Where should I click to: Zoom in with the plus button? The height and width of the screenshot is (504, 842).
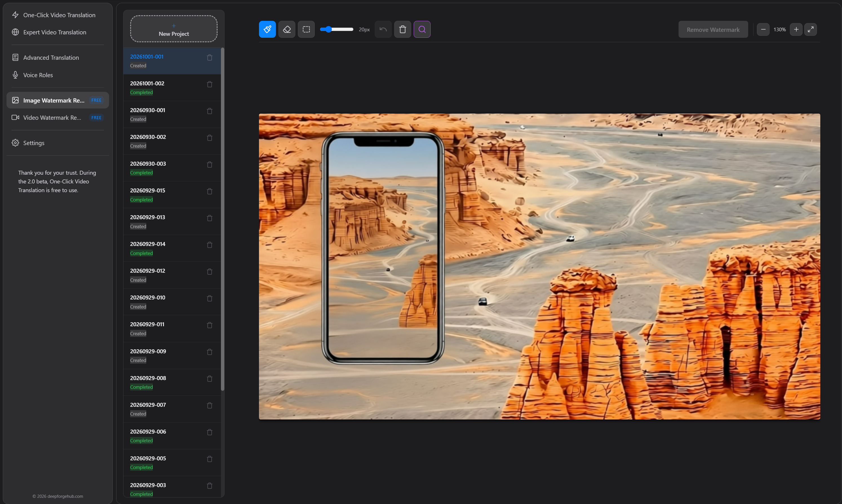tap(796, 30)
